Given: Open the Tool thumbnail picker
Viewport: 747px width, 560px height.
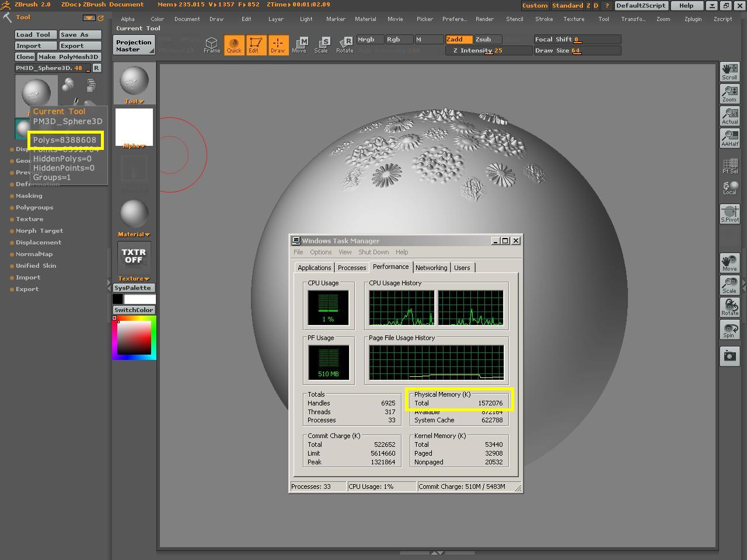Looking at the screenshot, I should [x=134, y=83].
